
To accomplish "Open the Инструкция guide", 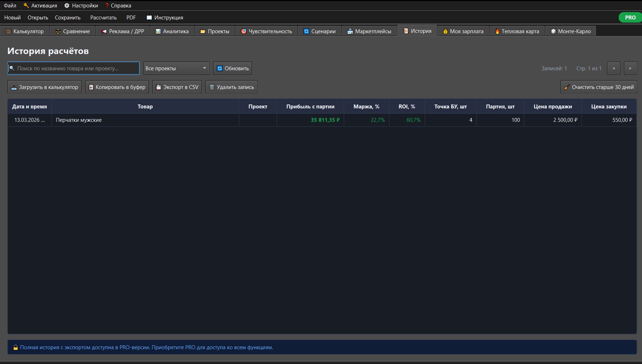I will 165,17.
